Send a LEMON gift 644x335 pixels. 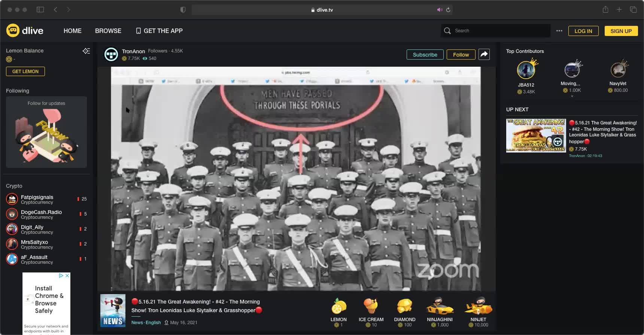pos(338,312)
